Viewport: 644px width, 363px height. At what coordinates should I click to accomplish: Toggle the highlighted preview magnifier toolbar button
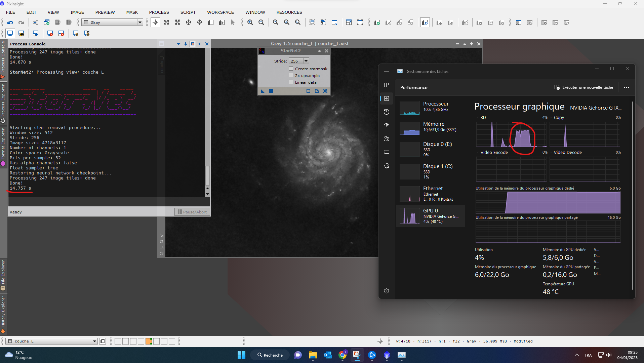425,23
